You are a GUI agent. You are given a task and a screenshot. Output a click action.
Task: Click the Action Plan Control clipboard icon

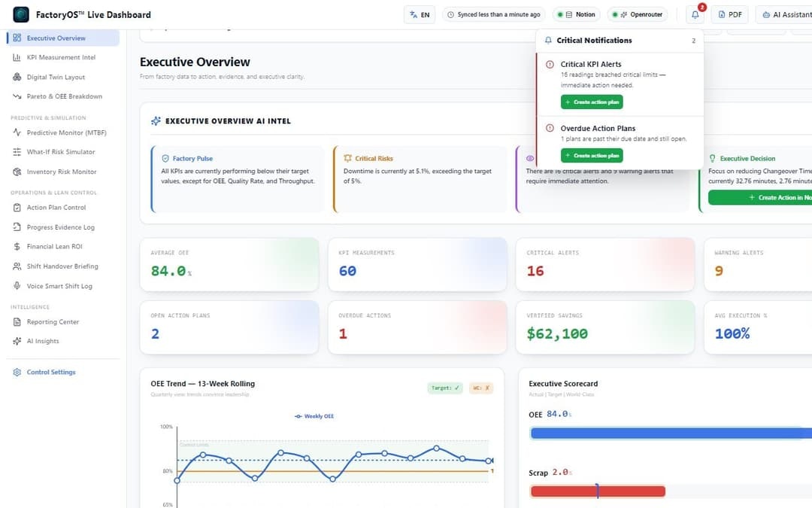[x=17, y=208]
